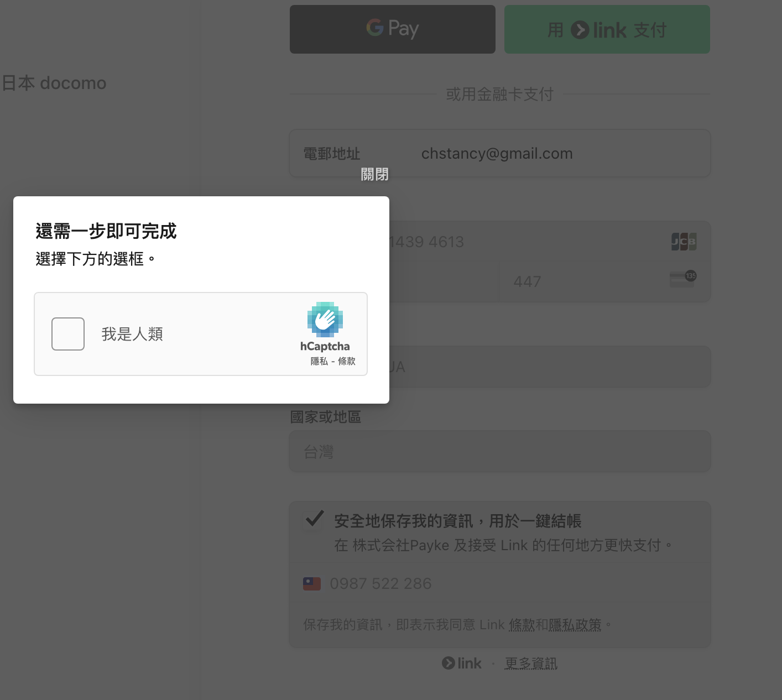
Task: Click the 國家或地區 field label
Action: (x=325, y=417)
